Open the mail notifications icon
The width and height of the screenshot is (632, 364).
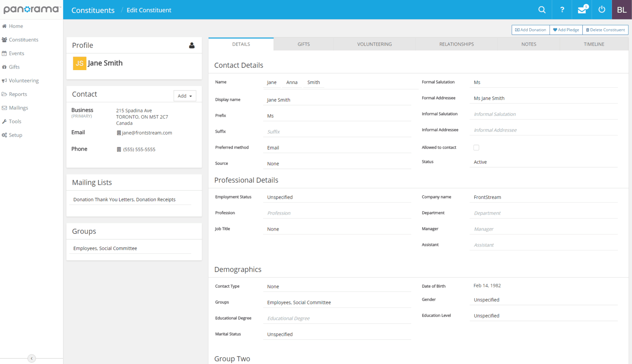point(582,10)
